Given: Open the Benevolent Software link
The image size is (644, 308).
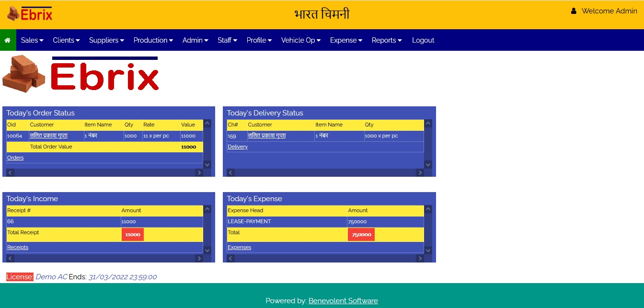Looking at the screenshot, I should 343,301.
